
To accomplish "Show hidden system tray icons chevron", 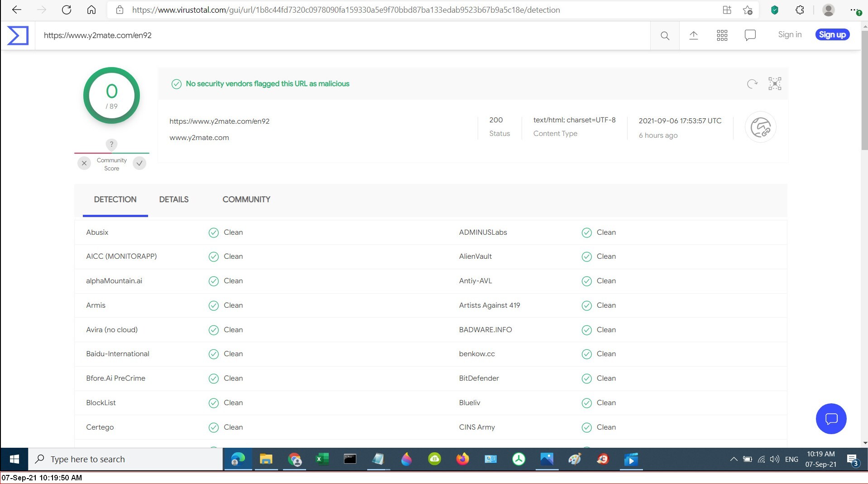I will click(734, 459).
